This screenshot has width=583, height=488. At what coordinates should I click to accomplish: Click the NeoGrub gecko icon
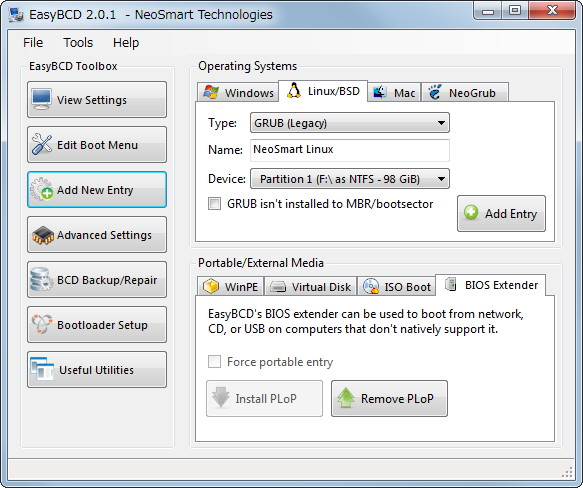coord(434,92)
